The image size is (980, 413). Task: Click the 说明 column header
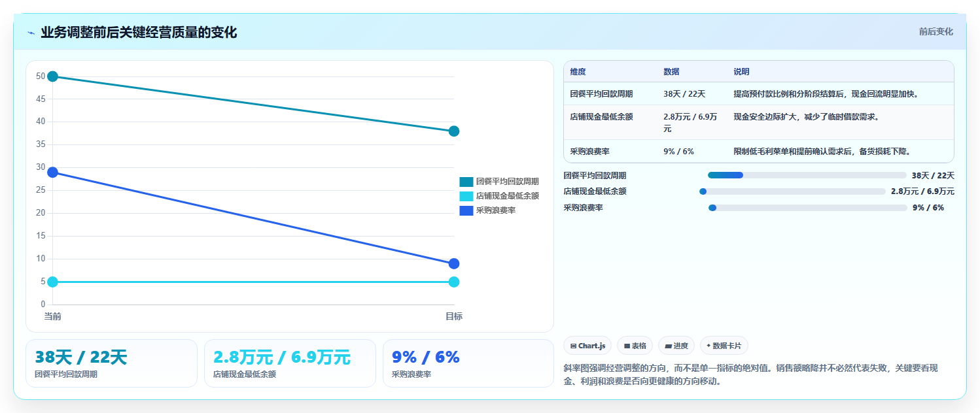coord(742,72)
